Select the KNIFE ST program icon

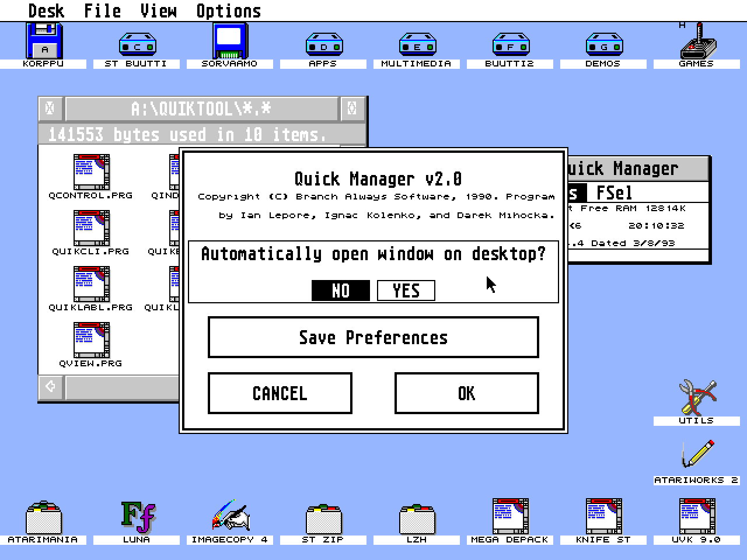pos(604,516)
